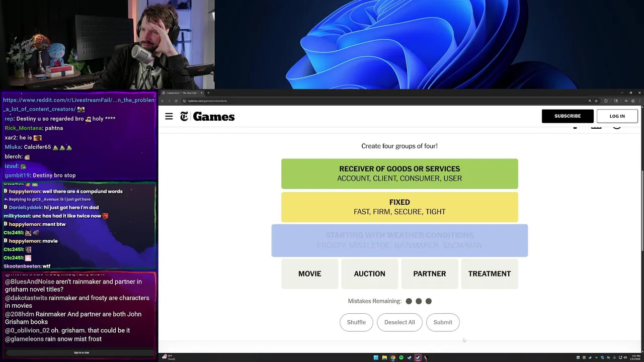The image size is (644, 362).
Task: Open the reddit LivestreamFail link in chat
Action: 79,105
